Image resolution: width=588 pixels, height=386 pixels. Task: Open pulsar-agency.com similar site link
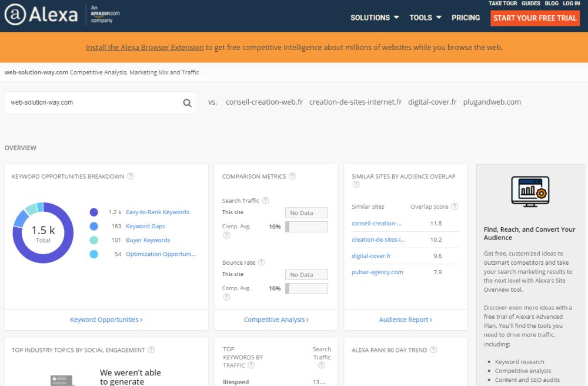point(377,272)
